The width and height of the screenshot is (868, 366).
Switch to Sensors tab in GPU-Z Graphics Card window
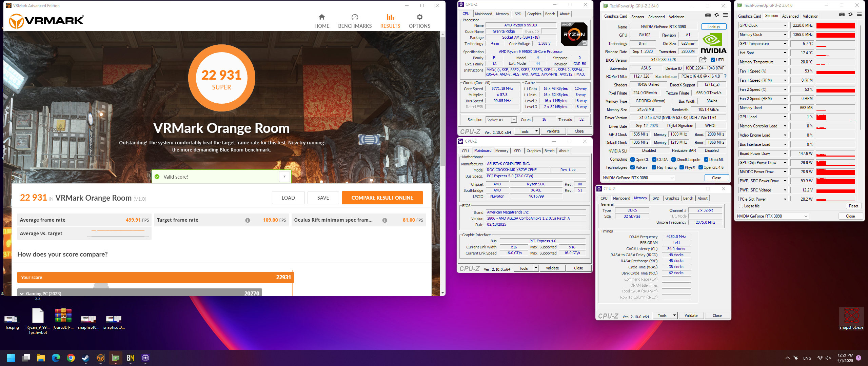(637, 17)
